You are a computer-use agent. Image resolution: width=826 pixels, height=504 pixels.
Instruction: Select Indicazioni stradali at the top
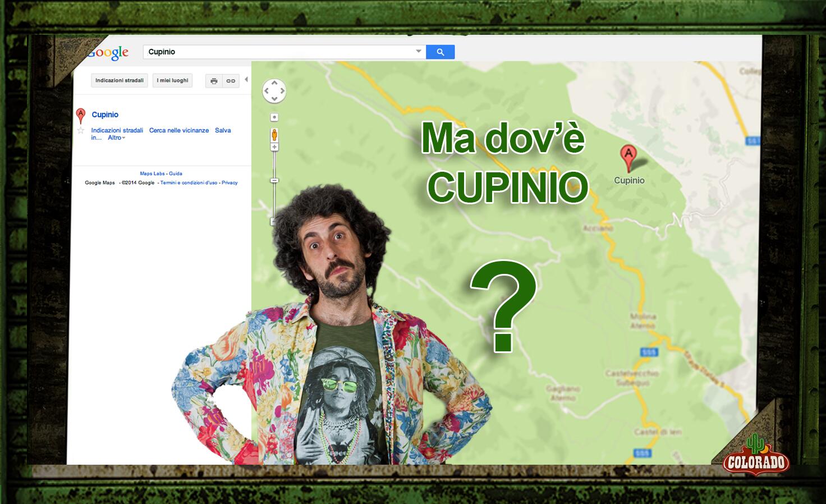[x=119, y=80]
